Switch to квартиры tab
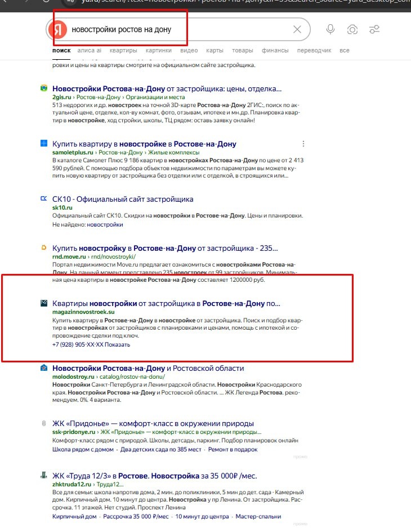This screenshot has width=411, height=532. point(123,50)
